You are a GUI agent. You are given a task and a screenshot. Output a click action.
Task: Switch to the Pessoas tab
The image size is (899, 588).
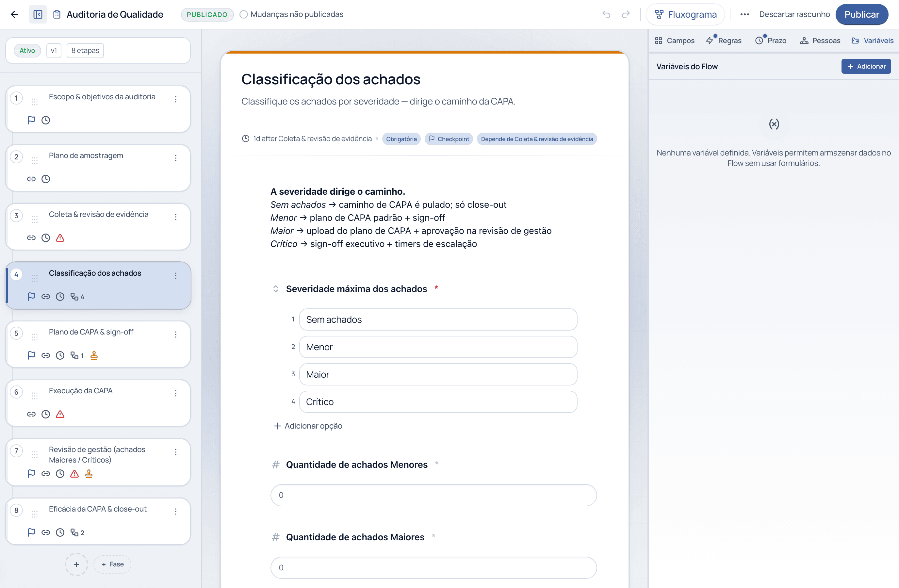820,41
